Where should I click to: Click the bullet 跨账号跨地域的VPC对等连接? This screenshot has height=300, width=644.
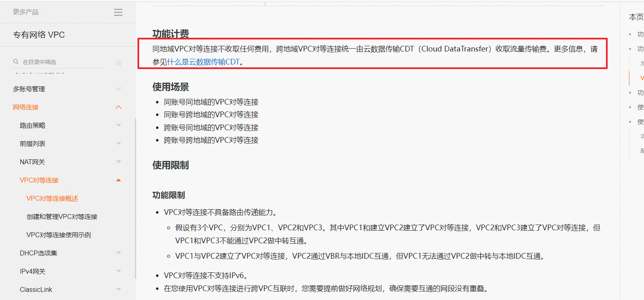[211, 140]
